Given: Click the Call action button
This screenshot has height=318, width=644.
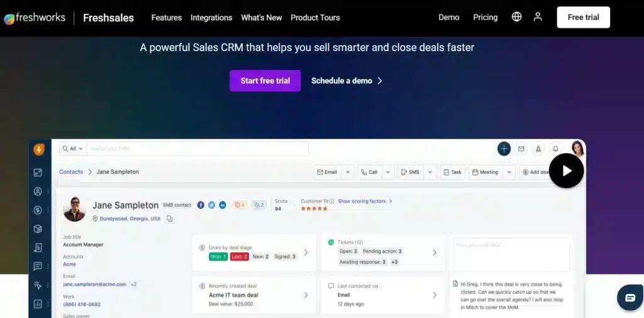Looking at the screenshot, I should click(x=369, y=172).
